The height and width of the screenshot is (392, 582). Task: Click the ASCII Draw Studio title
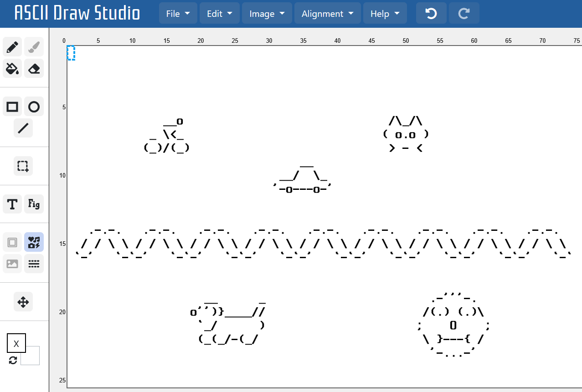tap(77, 14)
